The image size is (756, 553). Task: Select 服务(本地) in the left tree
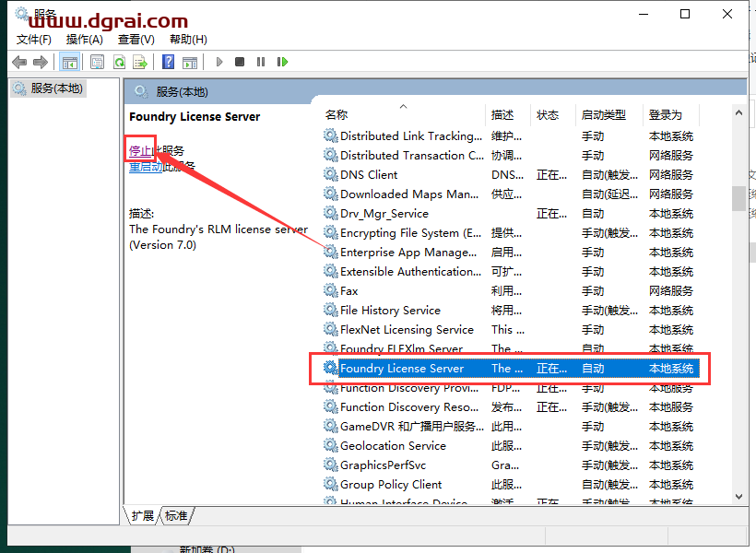point(56,88)
